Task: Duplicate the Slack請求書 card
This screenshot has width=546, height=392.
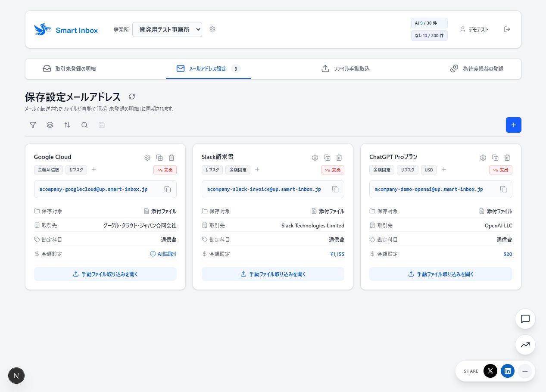Action: (327, 158)
